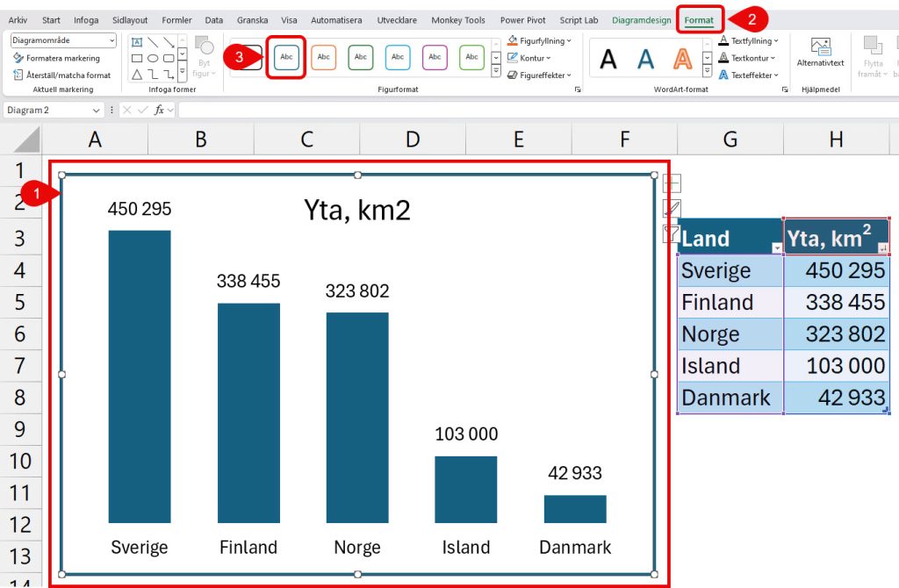Apply the light green outline shape style

click(471, 57)
